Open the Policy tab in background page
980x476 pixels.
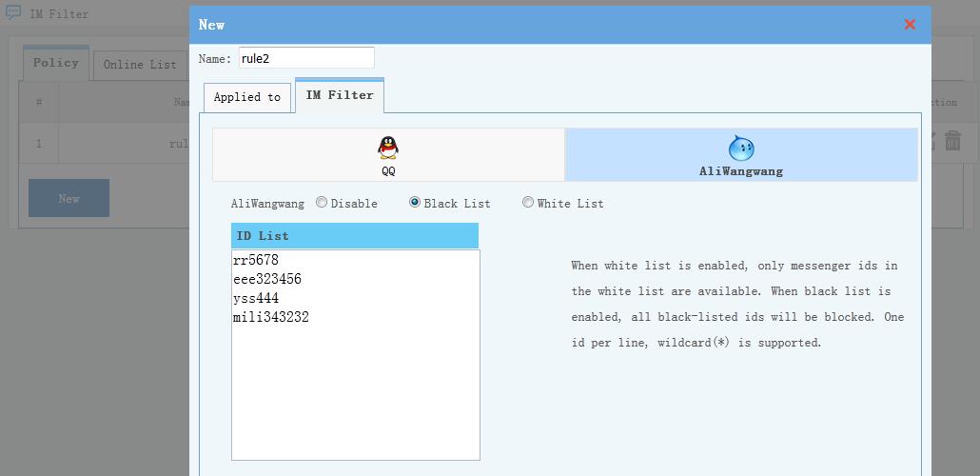click(56, 63)
